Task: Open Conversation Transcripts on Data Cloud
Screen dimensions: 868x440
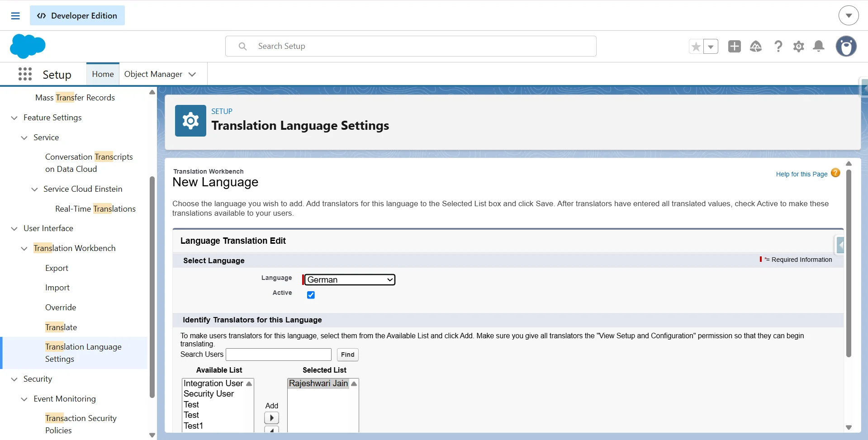Action: [x=89, y=163]
